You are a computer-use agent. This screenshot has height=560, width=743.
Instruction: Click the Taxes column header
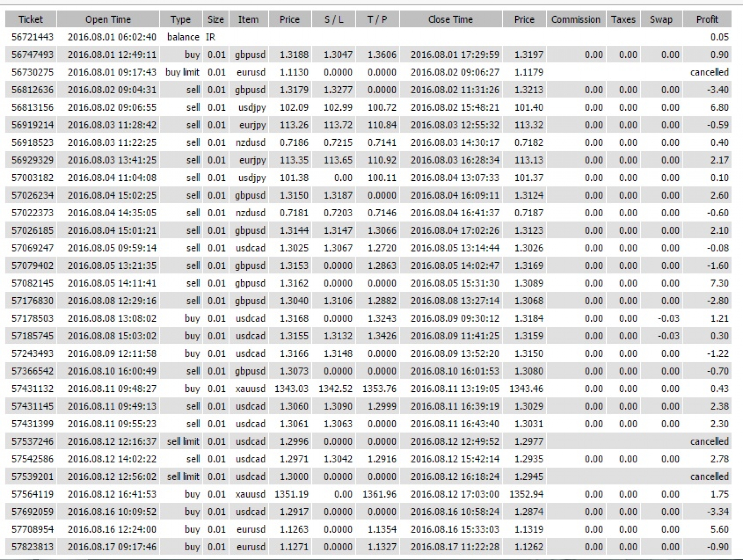pos(623,19)
